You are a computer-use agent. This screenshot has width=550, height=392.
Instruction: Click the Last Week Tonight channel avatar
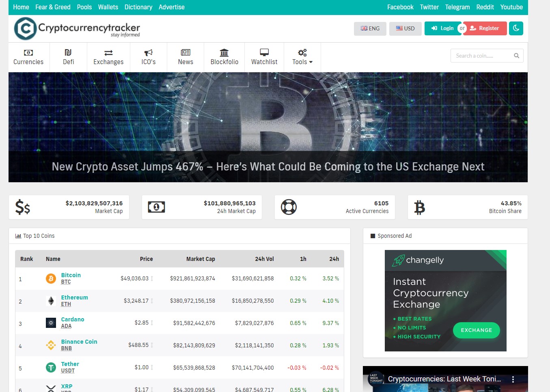pyautogui.click(x=376, y=379)
